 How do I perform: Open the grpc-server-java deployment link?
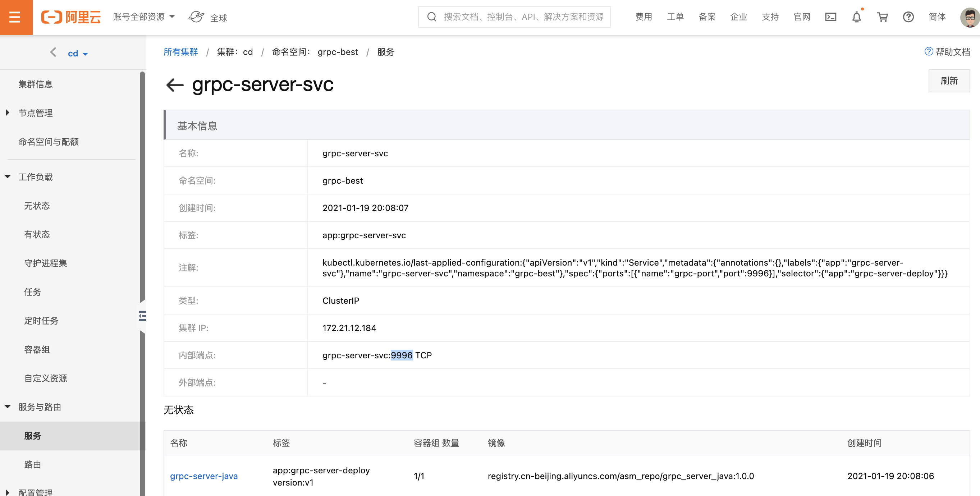(203, 476)
